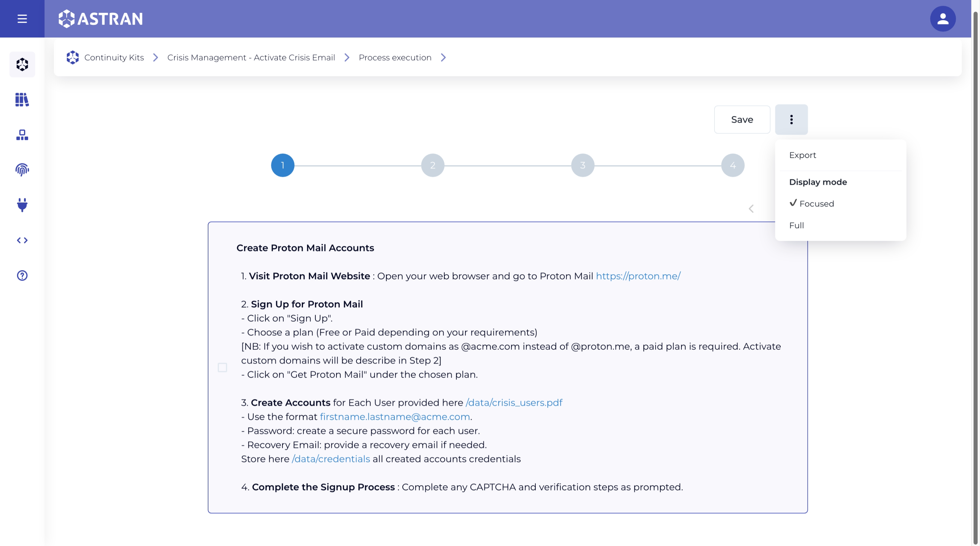Screen dimensions: 980x546
Task: Jump to step 3 in the stepper
Action: click(x=582, y=166)
